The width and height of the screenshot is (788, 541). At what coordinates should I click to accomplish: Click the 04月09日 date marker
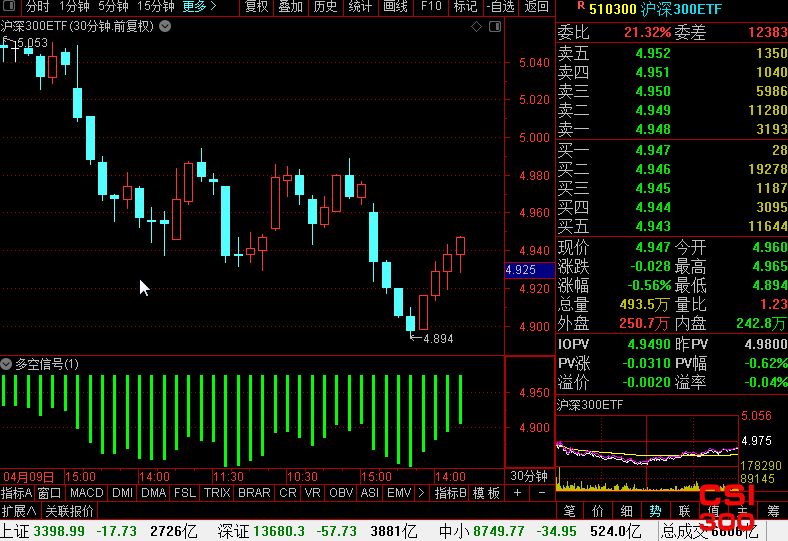28,477
